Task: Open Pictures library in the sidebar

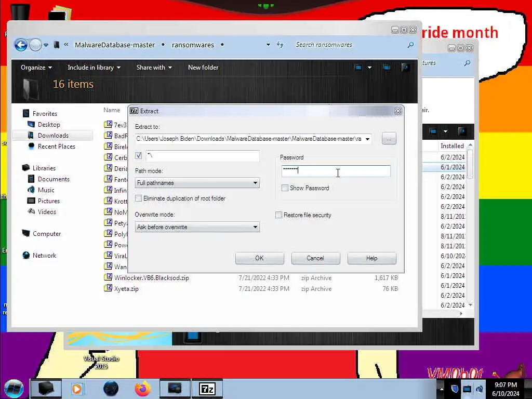Action: pyautogui.click(x=48, y=201)
